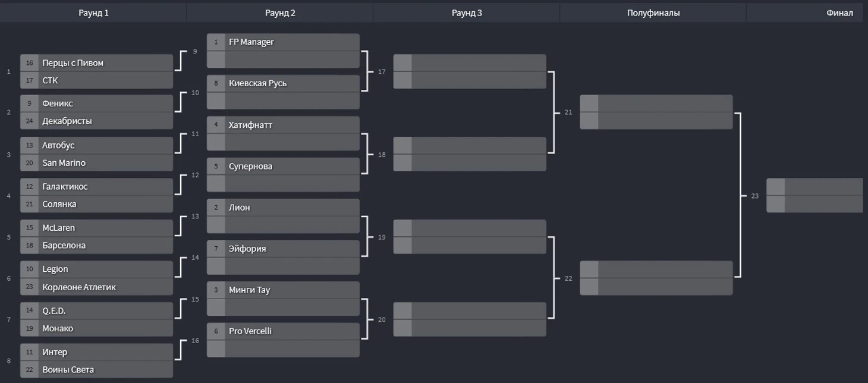Click team FP Manager in round 2
This screenshot has width=868, height=383.
283,42
